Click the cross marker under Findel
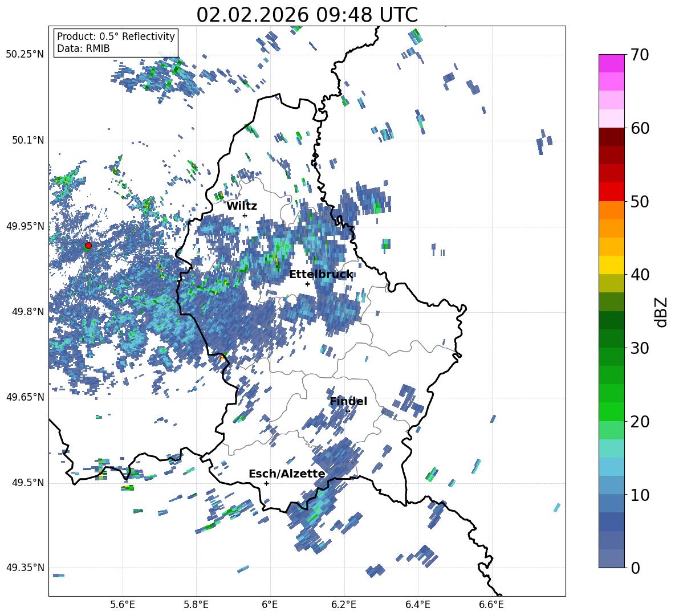This screenshot has width=675, height=616. (x=348, y=411)
